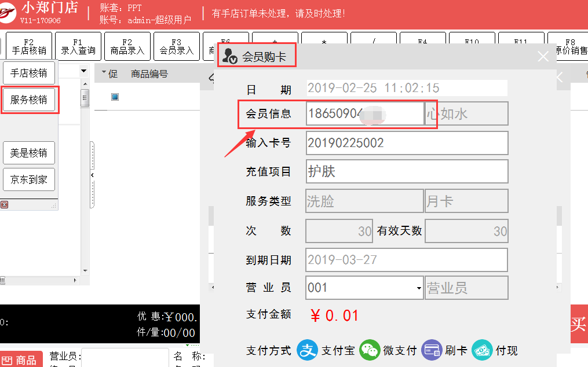Viewport: 588px width, 367px height.
Task: Click the 服务类型 field showing 洗脸
Action: tap(364, 201)
